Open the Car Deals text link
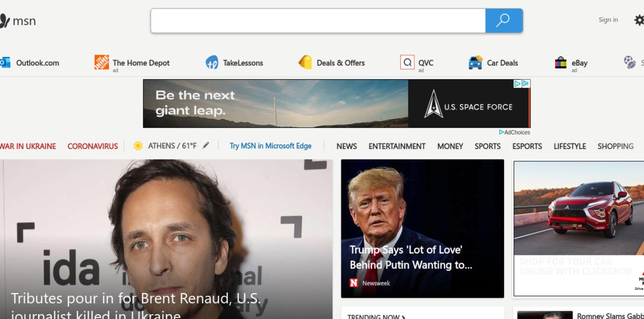 click(x=503, y=63)
